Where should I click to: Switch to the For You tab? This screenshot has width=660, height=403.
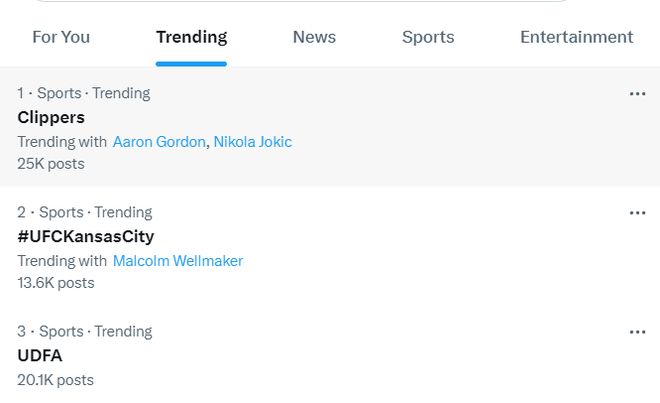tap(61, 37)
